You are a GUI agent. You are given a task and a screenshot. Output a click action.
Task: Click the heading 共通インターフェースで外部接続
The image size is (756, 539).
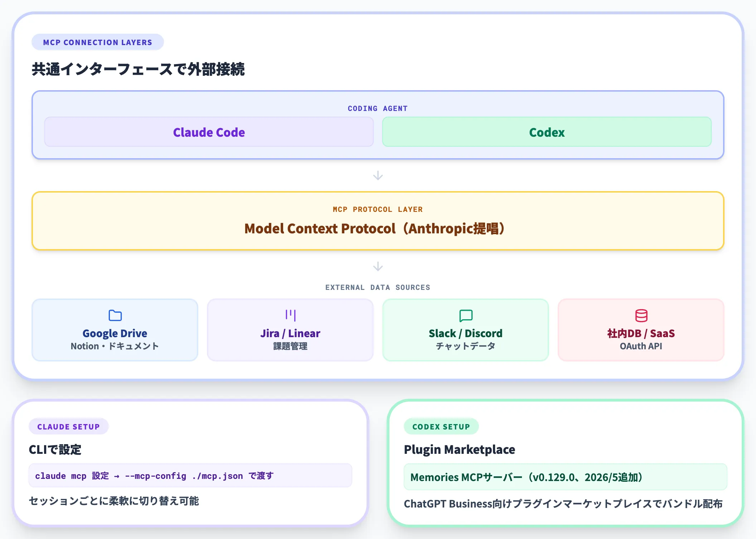(138, 69)
